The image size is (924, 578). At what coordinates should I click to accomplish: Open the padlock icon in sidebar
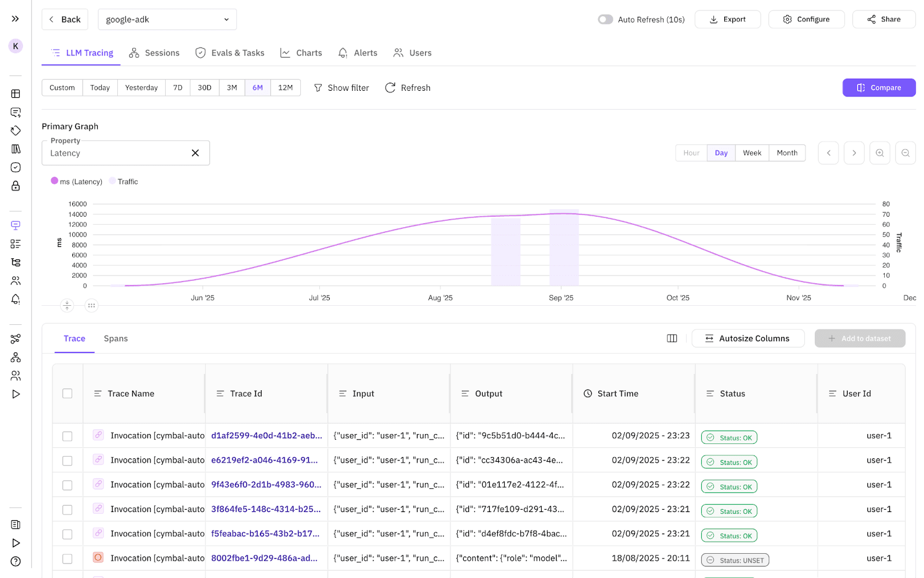pos(16,186)
